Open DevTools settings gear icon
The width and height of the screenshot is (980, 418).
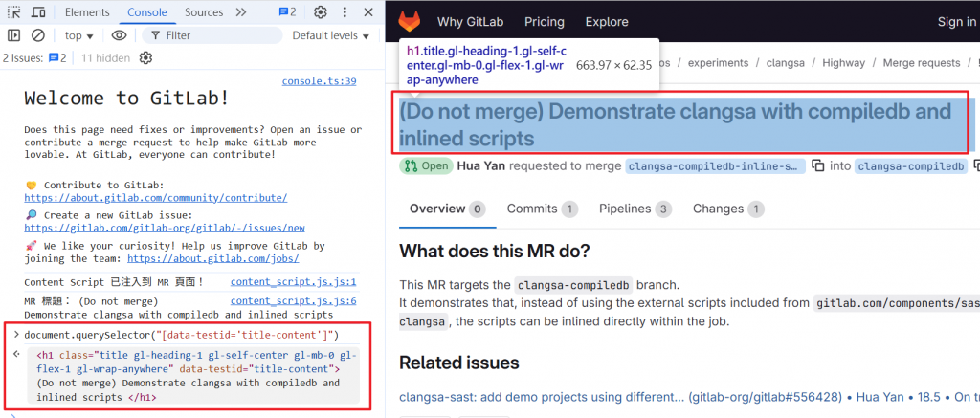coord(321,12)
